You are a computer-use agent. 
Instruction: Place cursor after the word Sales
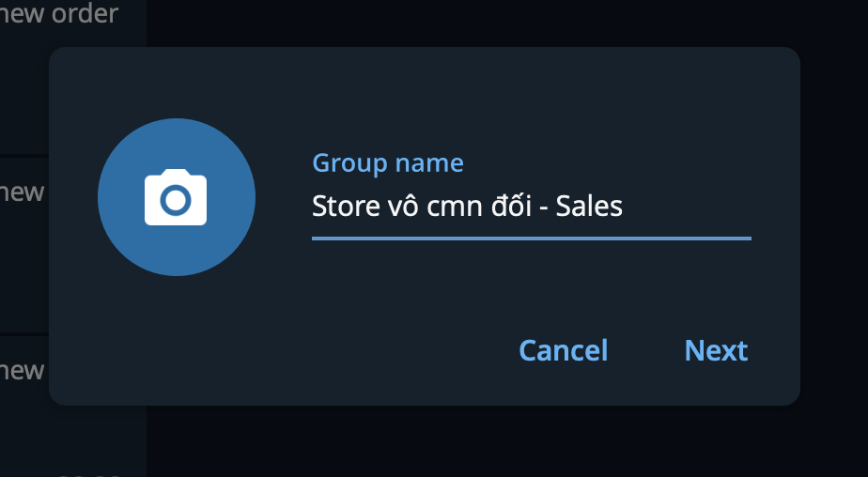point(624,207)
